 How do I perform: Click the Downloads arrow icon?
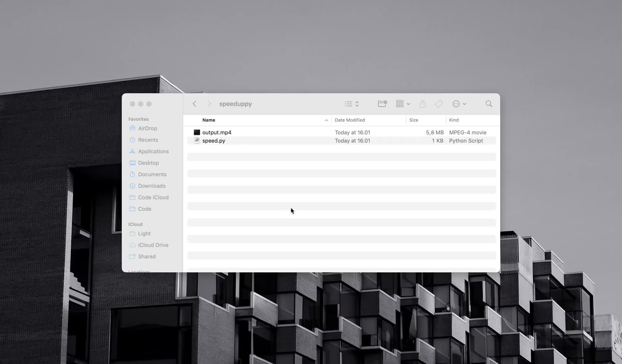pos(132,186)
